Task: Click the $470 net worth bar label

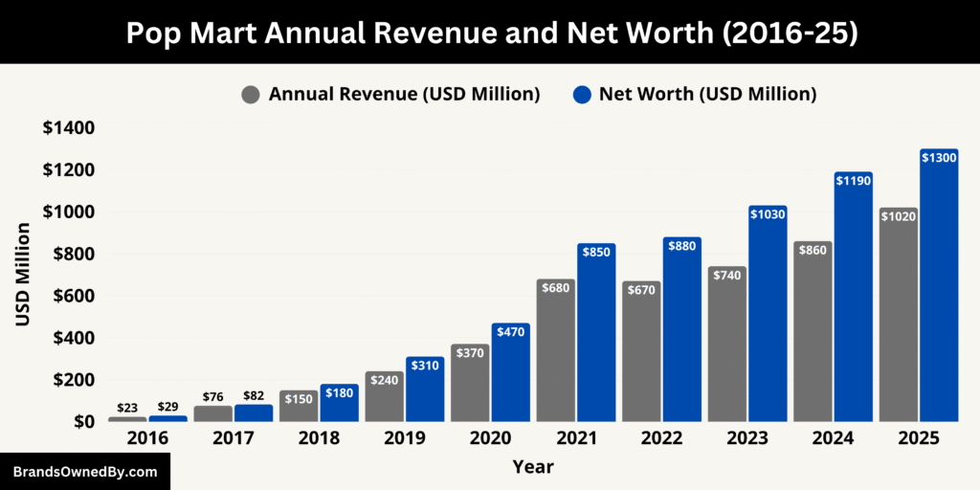Action: 511,332
